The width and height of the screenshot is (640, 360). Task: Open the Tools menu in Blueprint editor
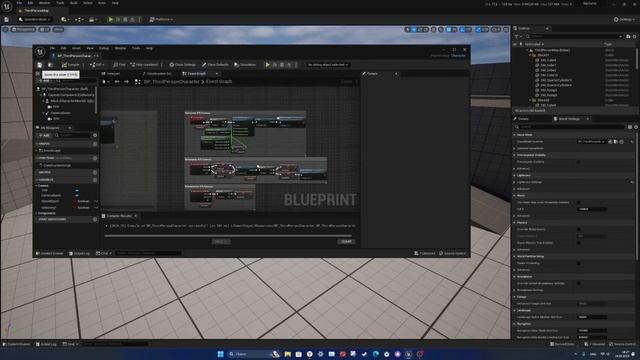click(x=136, y=48)
